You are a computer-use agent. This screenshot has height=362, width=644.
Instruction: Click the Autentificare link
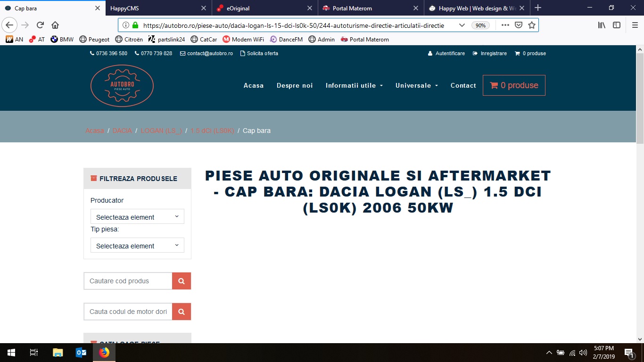tap(446, 53)
